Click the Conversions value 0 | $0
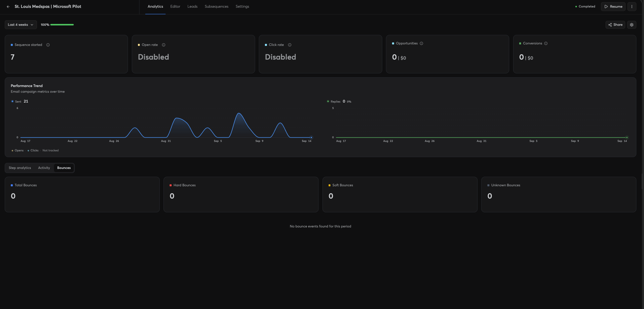 (x=526, y=57)
